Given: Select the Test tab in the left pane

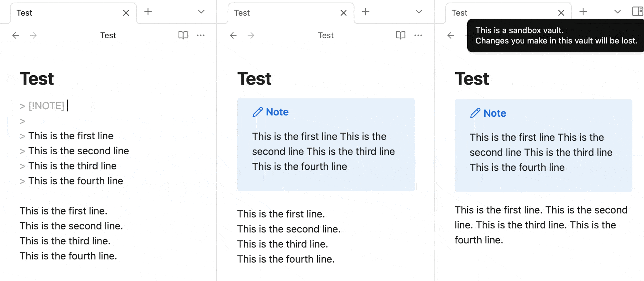Looking at the screenshot, I should pos(24,13).
